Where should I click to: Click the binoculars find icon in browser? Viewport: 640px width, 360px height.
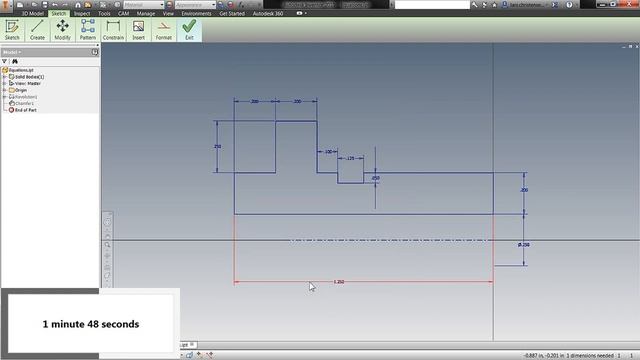[15, 61]
